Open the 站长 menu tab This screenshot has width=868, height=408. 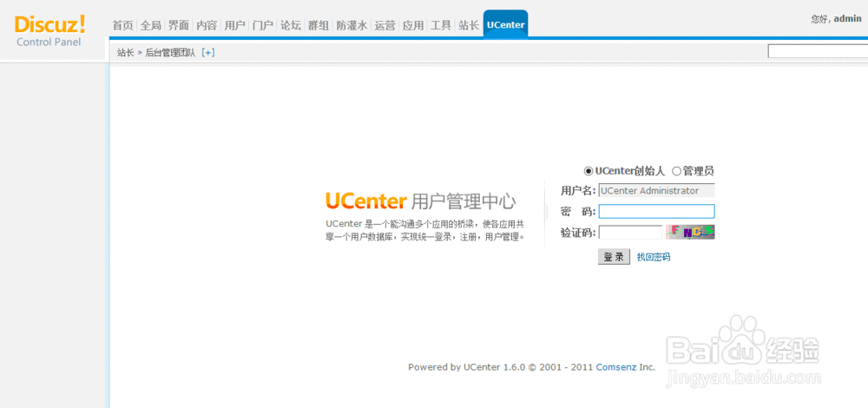tap(469, 25)
